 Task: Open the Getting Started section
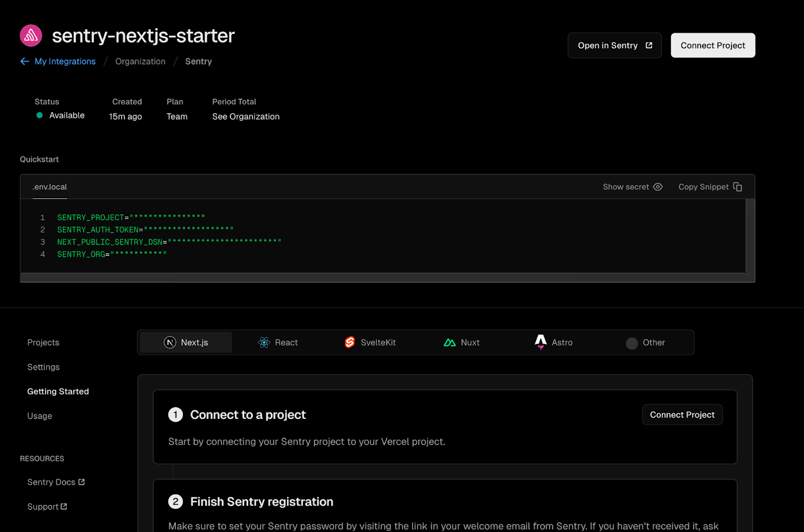58,391
